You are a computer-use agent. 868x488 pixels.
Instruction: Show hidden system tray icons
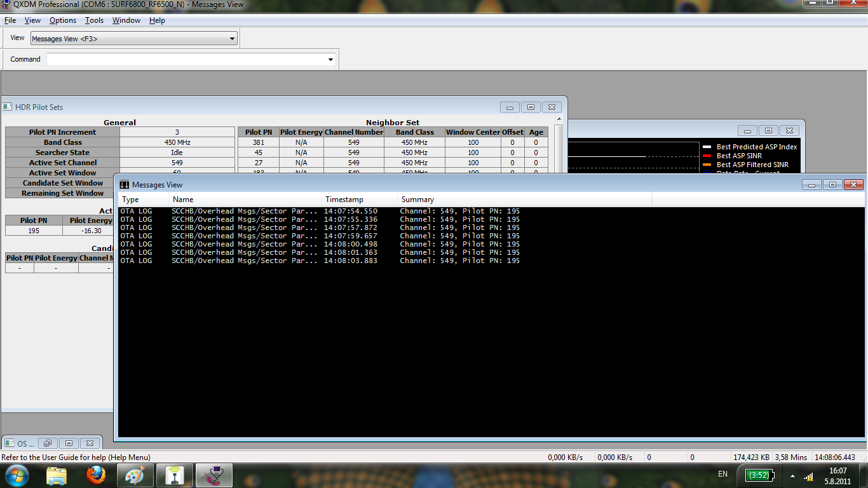(792, 475)
